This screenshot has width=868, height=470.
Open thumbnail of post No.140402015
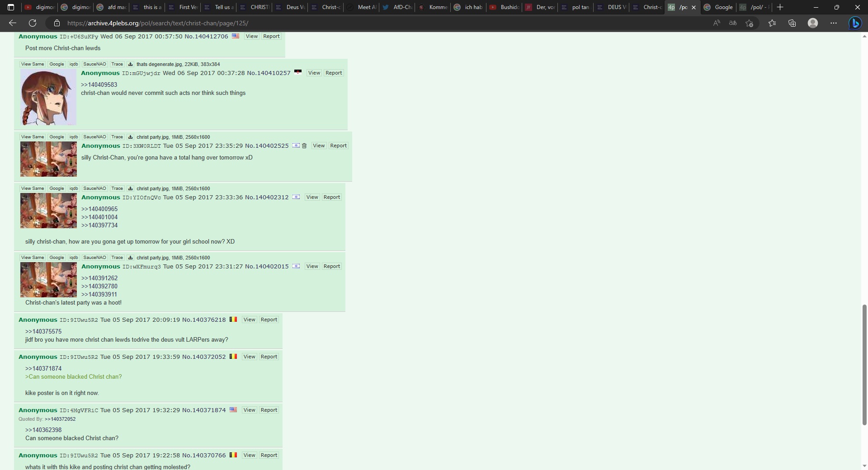48,280
